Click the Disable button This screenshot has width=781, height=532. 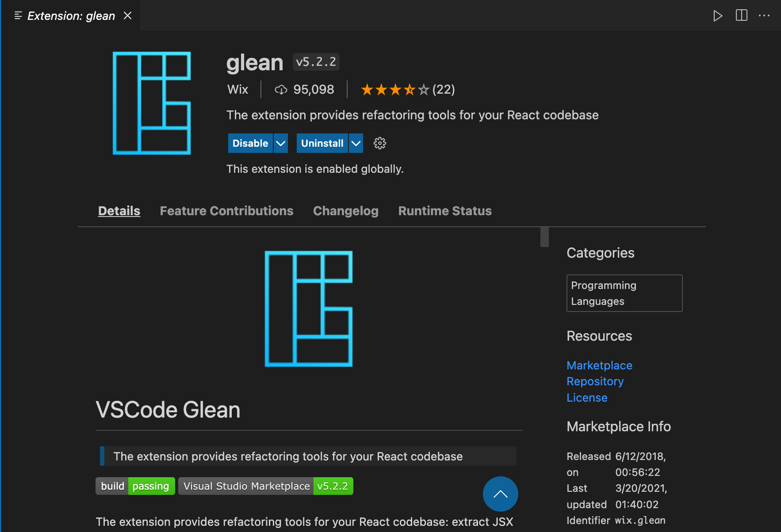coord(250,143)
